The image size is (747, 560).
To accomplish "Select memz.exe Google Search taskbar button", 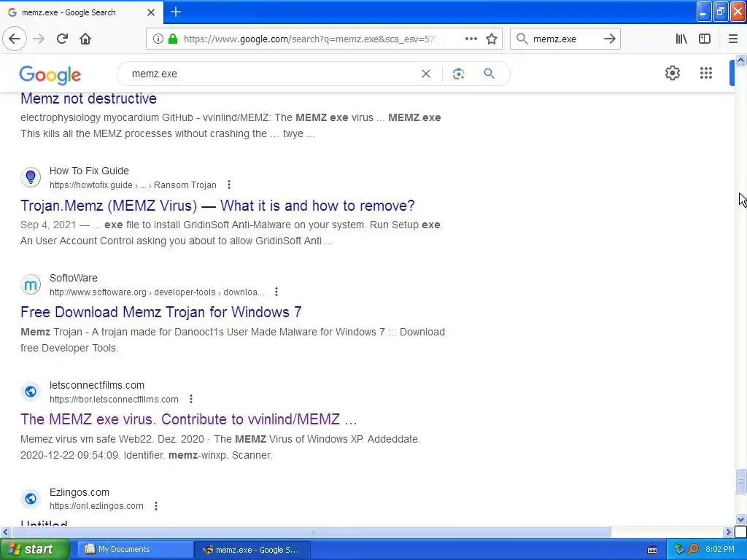I will tap(252, 550).
